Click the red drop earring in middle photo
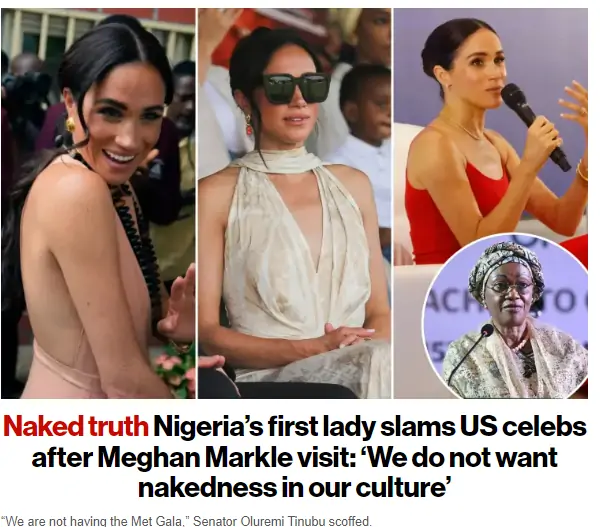Image resolution: width=600 pixels, height=527 pixels. [x=249, y=126]
